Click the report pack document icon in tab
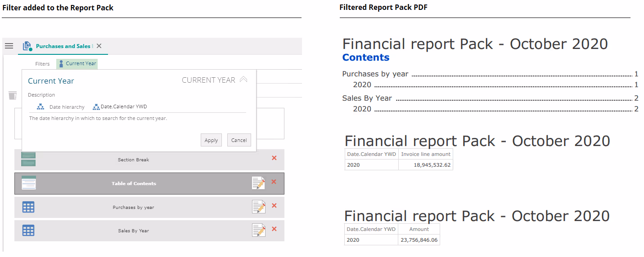644x257 pixels. click(x=27, y=46)
